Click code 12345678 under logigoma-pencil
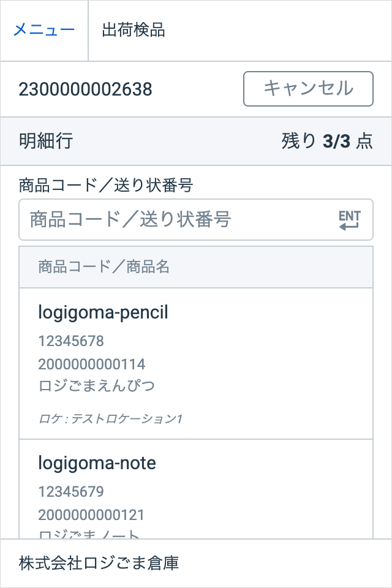The width and height of the screenshot is (392, 588). pyautogui.click(x=71, y=341)
